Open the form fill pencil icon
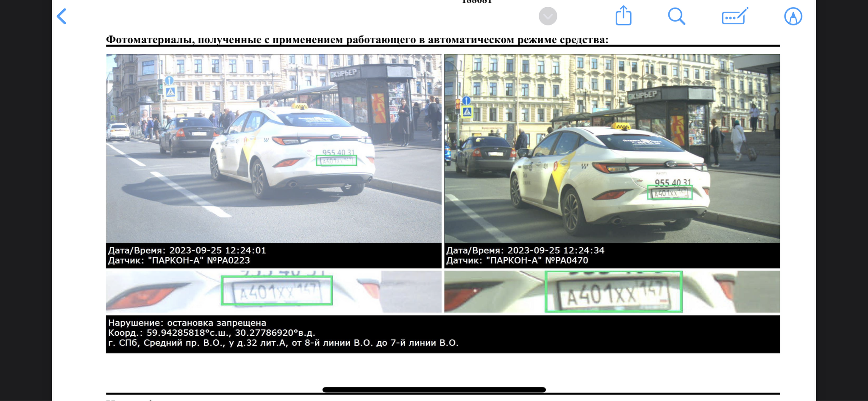 [735, 16]
